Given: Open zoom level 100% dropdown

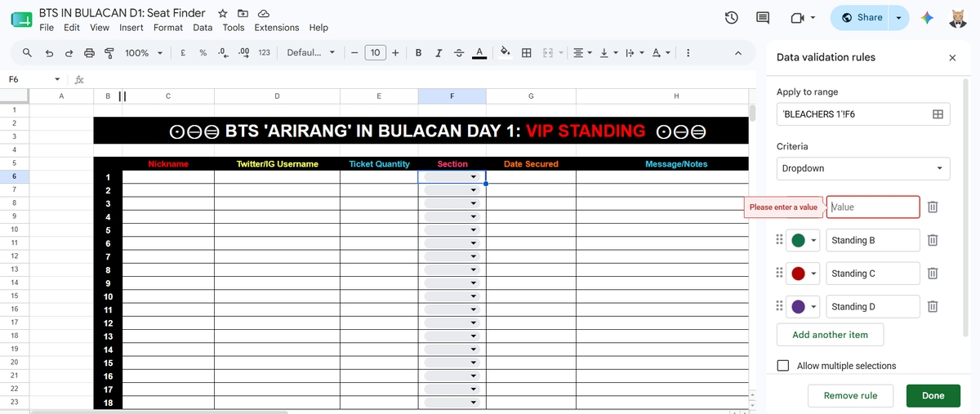Looking at the screenshot, I should (x=144, y=52).
